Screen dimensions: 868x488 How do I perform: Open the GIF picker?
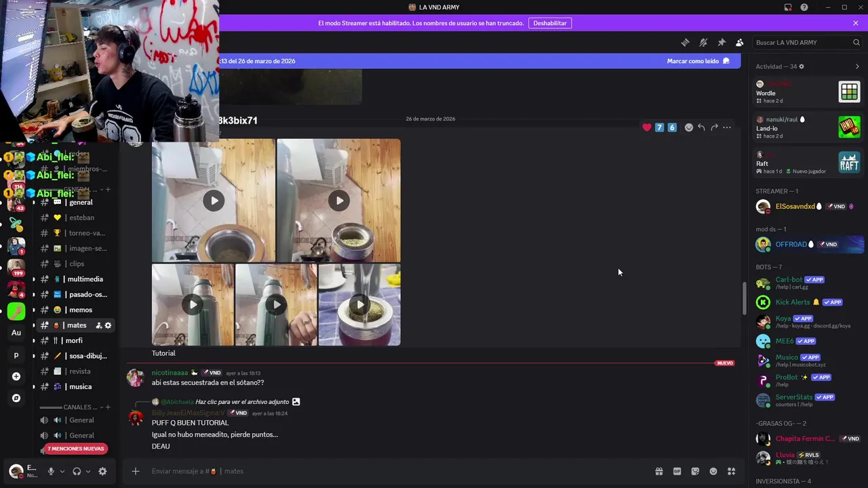677,471
